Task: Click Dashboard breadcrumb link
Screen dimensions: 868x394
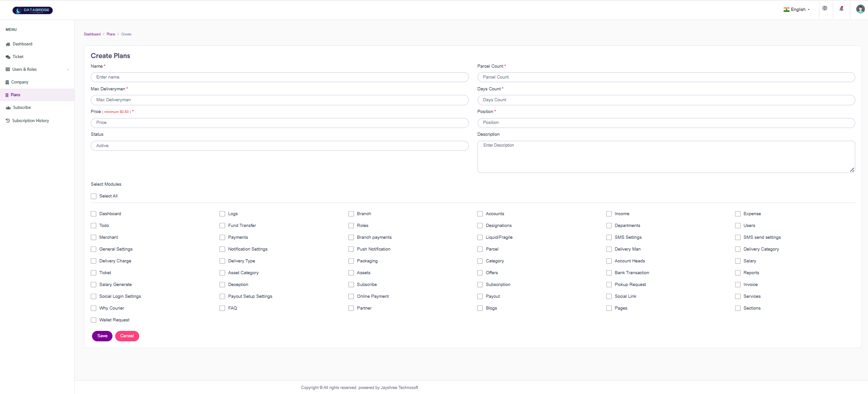Action: tap(92, 34)
